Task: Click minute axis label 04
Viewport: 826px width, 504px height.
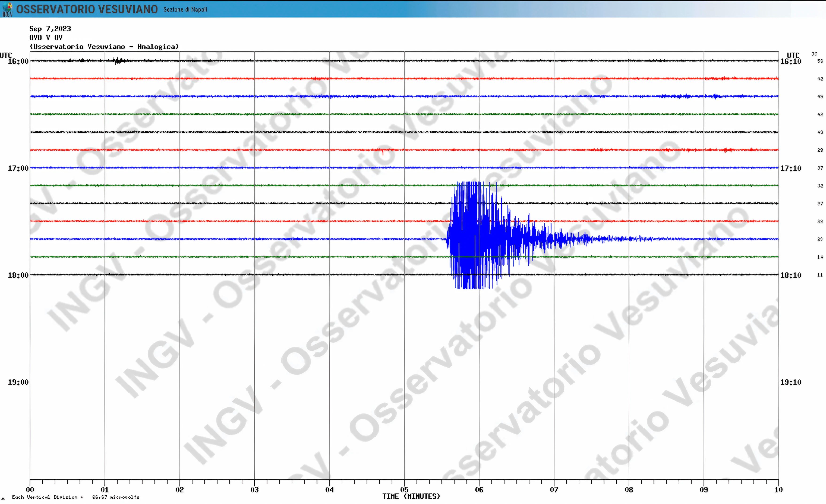Action: pyautogui.click(x=329, y=490)
